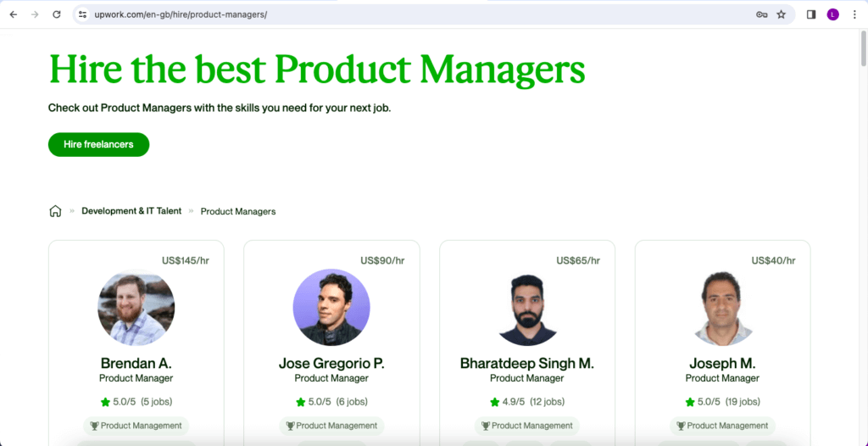Viewport: 868px width, 446px height.
Task: Open the password key icon
Action: 761,14
